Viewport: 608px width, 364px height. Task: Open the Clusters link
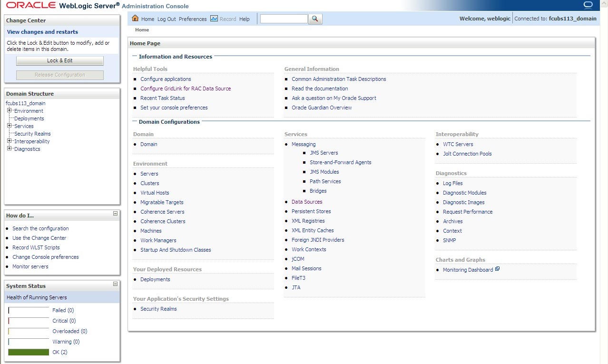click(x=150, y=183)
